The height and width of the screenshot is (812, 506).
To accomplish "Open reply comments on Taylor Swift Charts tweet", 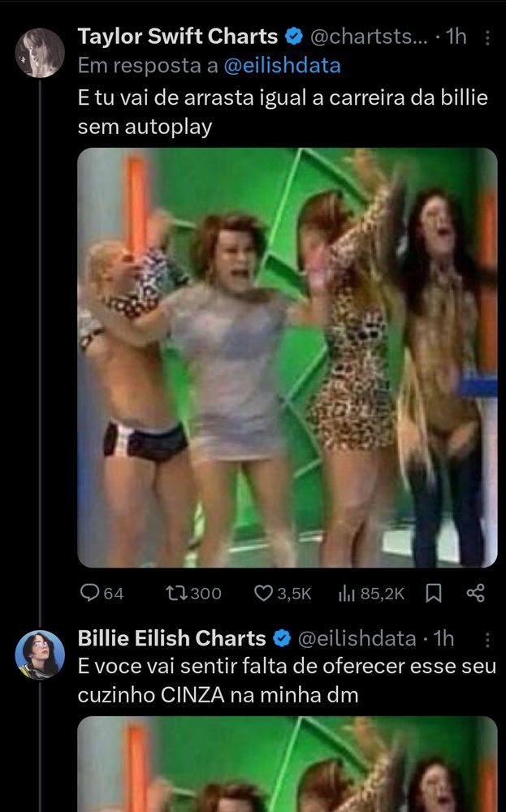I will click(x=102, y=593).
